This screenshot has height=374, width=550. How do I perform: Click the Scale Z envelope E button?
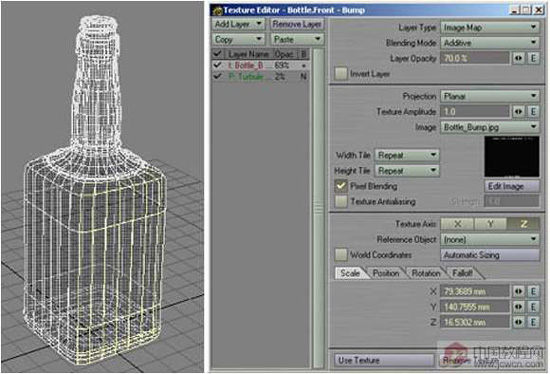[533, 322]
